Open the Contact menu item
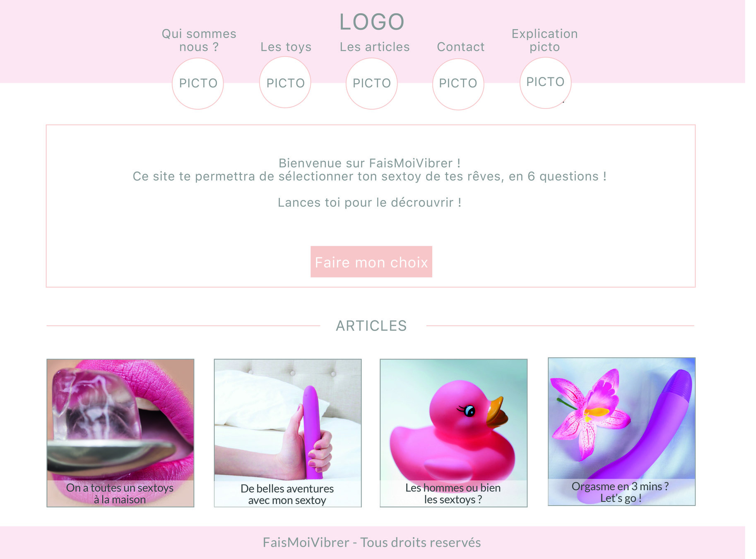The image size is (756, 559). point(461,47)
